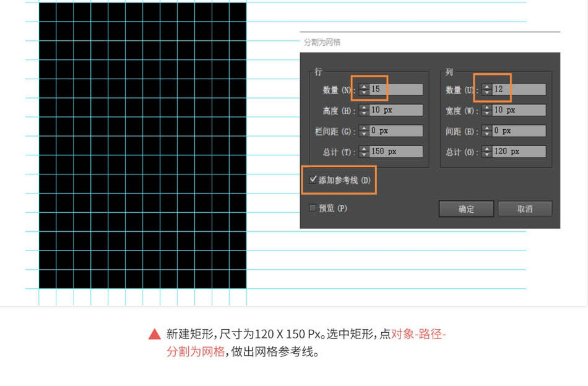Click the stepper arrows beside rows count 15
The height and width of the screenshot is (386, 588).
coord(364,89)
